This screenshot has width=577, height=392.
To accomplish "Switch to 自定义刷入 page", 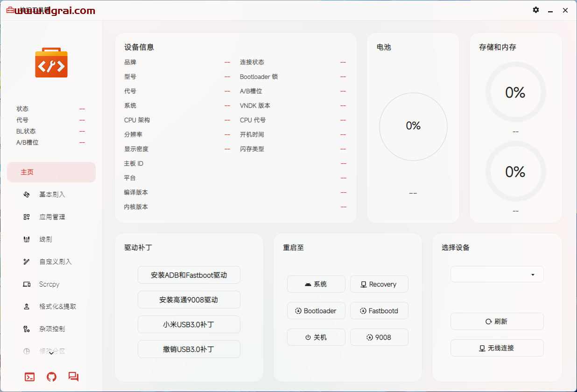I will click(x=51, y=262).
